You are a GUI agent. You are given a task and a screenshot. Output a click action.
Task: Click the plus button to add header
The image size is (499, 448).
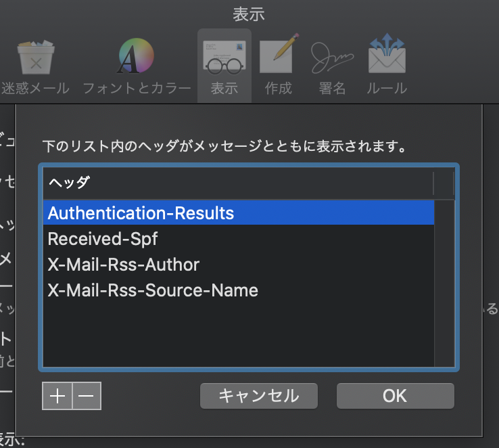coord(57,396)
